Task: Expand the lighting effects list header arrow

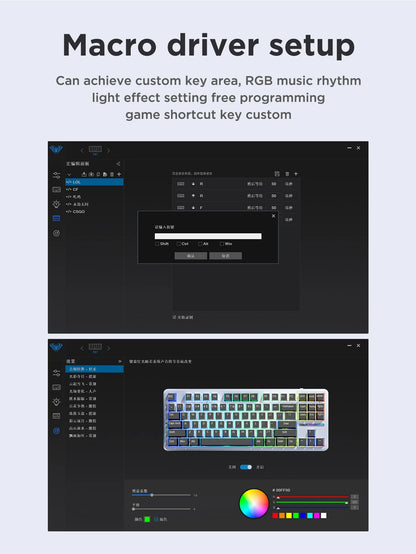Action: [x=120, y=361]
